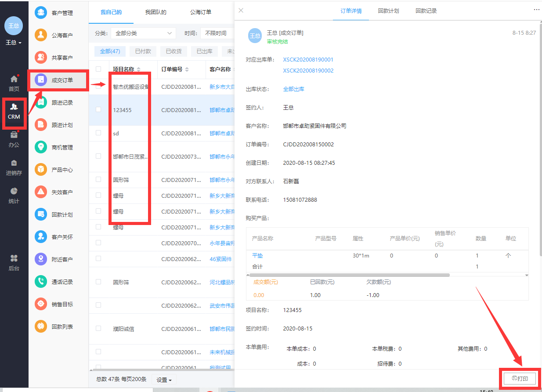Open the 设置 dropdown at table footer
The width and height of the screenshot is (542, 392).
[x=164, y=380]
